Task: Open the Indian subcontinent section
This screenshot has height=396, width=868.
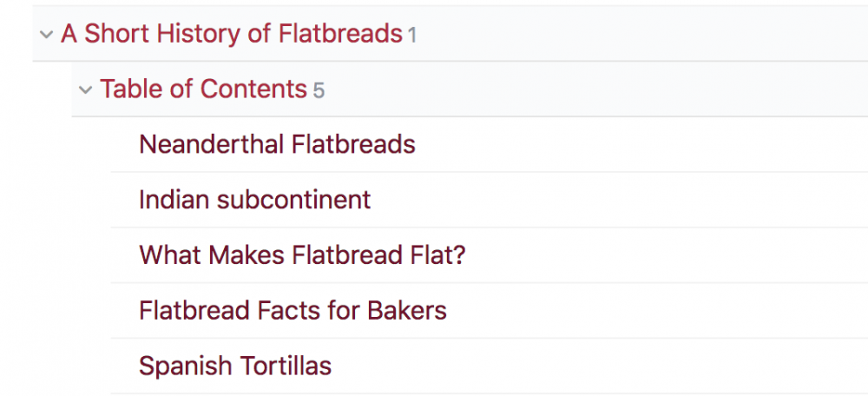Action: point(254,200)
